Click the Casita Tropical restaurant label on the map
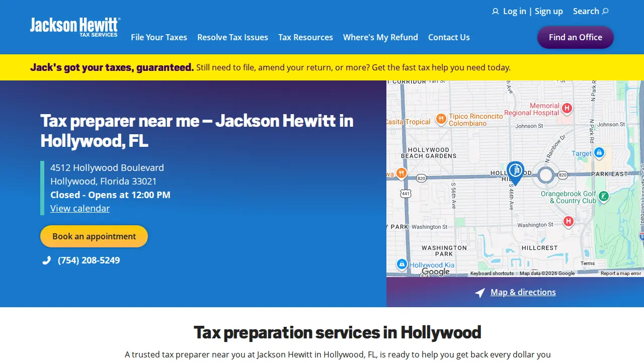This screenshot has width=644, height=362. 409,122
